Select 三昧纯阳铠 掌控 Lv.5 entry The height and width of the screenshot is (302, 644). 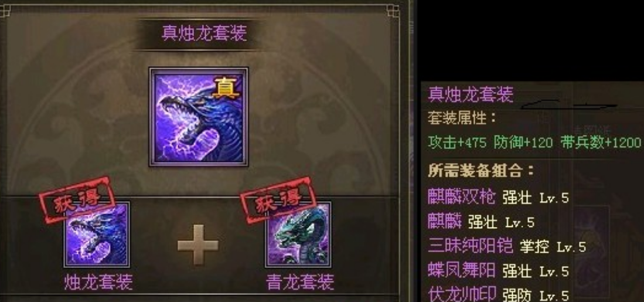(x=507, y=246)
